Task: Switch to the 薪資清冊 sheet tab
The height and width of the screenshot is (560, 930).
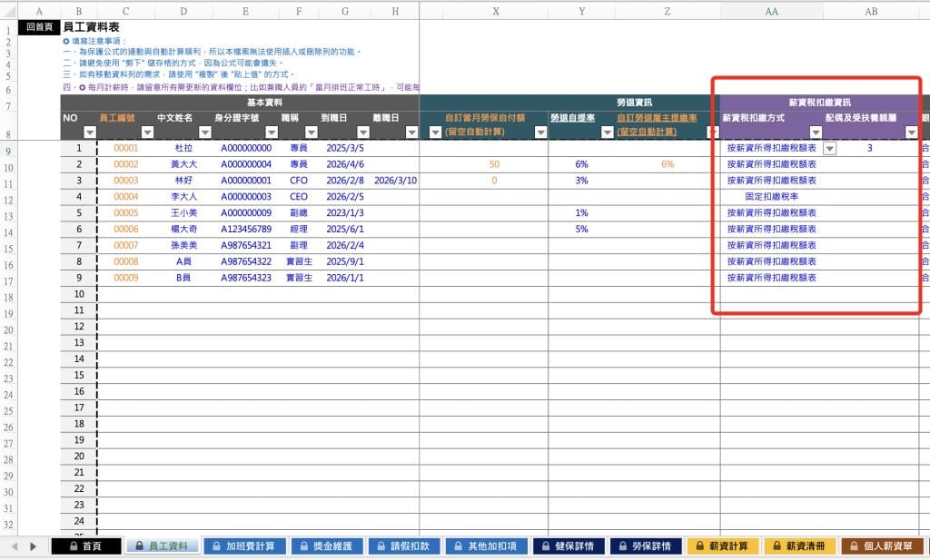Action: pyautogui.click(x=799, y=545)
